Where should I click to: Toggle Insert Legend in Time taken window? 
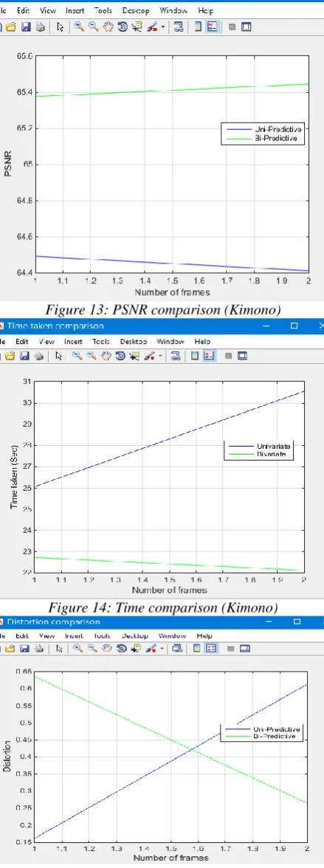(x=209, y=356)
